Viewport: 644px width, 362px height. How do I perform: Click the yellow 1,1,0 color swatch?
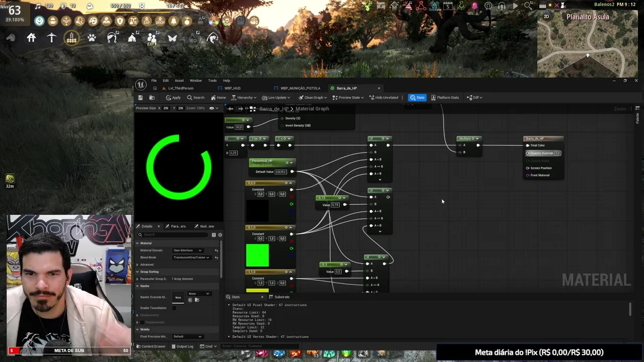click(x=257, y=290)
